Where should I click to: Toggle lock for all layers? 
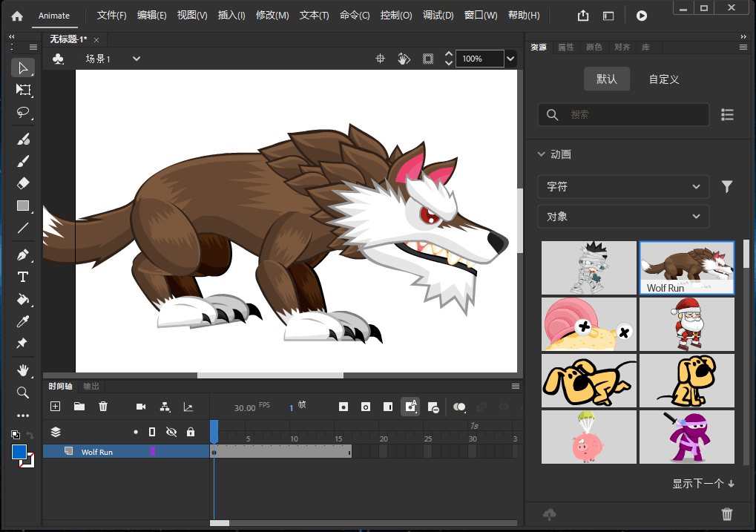(x=191, y=432)
